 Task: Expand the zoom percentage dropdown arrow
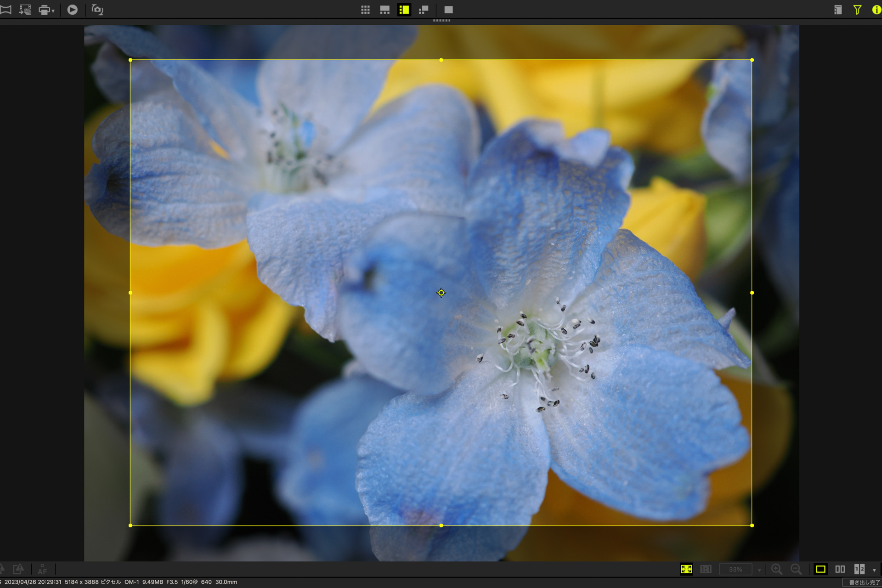[759, 570]
